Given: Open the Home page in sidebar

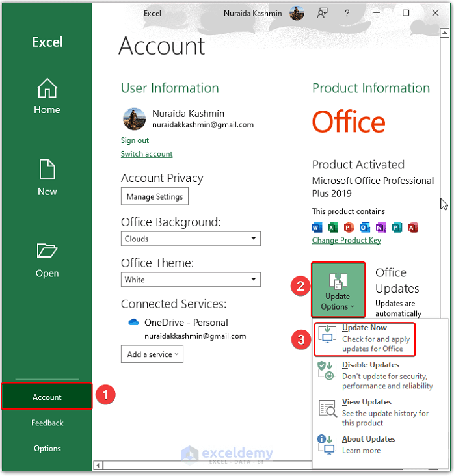Looking at the screenshot, I should click(x=47, y=96).
